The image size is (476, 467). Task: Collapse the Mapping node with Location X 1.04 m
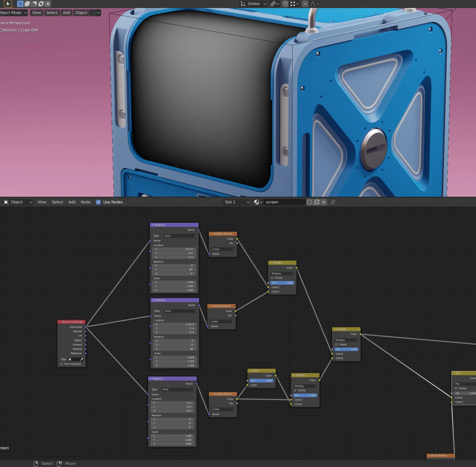point(153,300)
